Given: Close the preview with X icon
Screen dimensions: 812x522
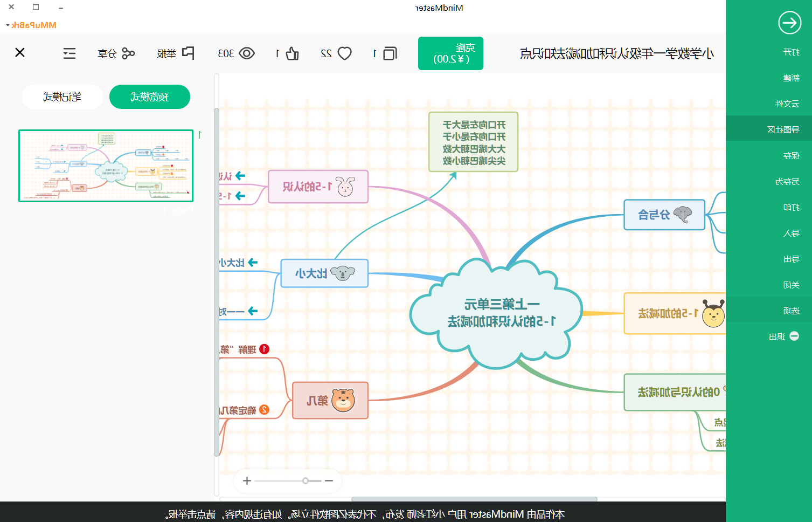Looking at the screenshot, I should click(x=20, y=52).
